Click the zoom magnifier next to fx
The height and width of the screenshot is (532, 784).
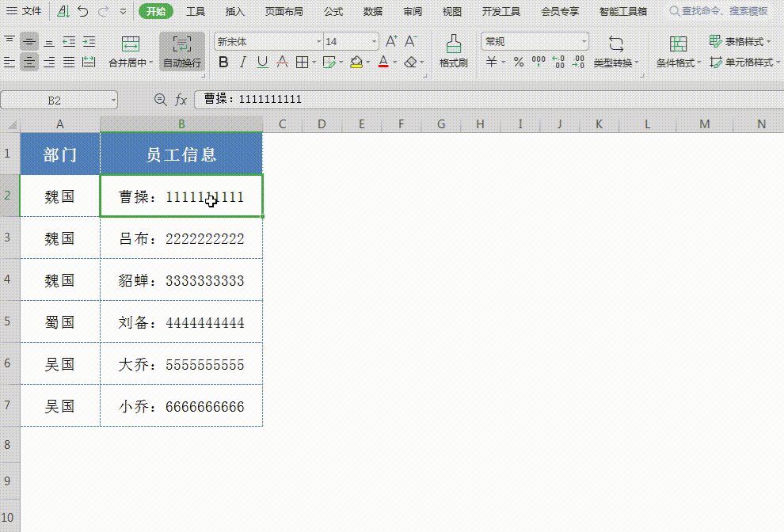160,100
